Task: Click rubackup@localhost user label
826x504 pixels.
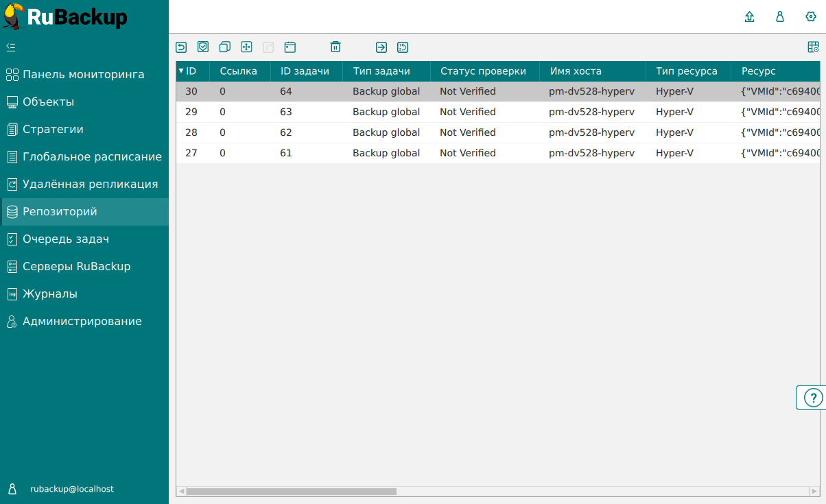Action: pos(72,490)
